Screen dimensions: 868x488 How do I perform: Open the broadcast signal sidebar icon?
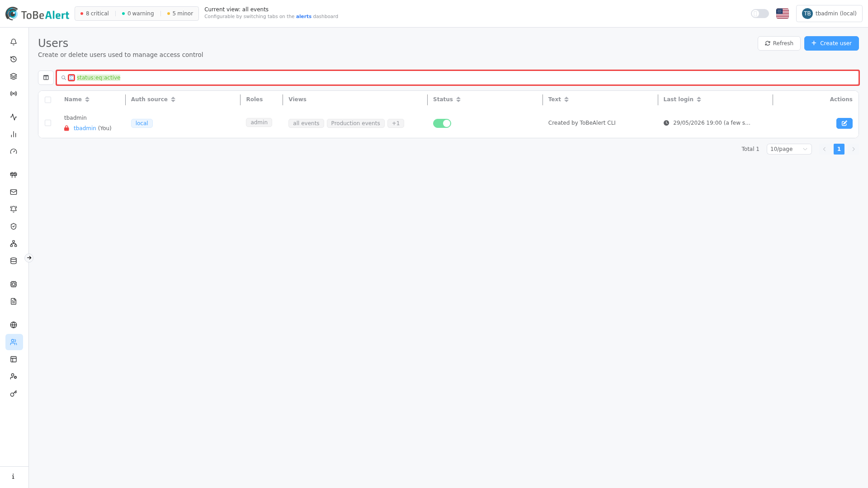pos(14,94)
